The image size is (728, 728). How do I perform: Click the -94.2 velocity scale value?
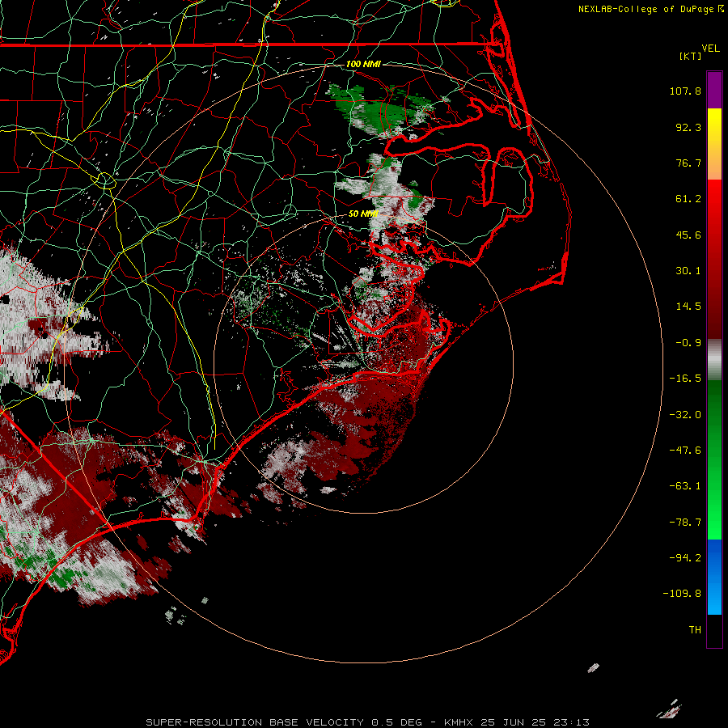click(685, 557)
